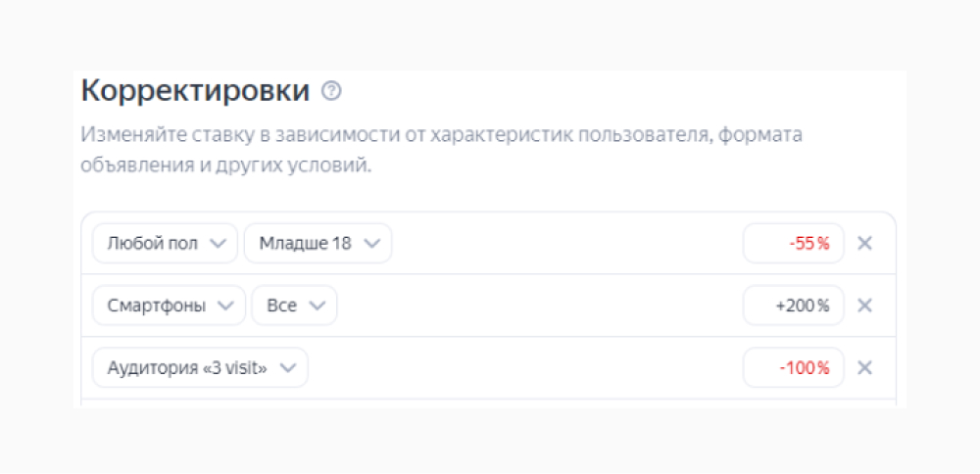This screenshot has height=474, width=980.
Task: Expand the Младше 18 age dropdown
Action: [318, 244]
